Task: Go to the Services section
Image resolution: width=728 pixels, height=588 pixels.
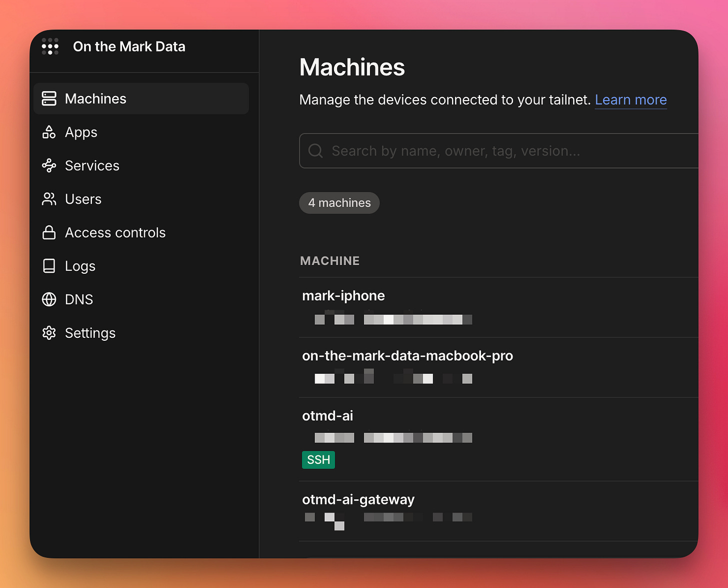Action: tap(141, 166)
